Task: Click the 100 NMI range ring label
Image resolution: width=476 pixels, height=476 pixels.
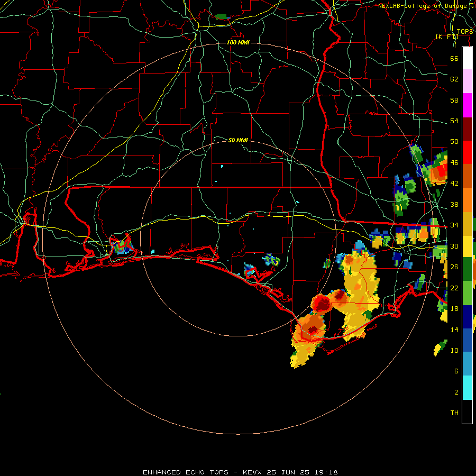Action: coord(239,42)
